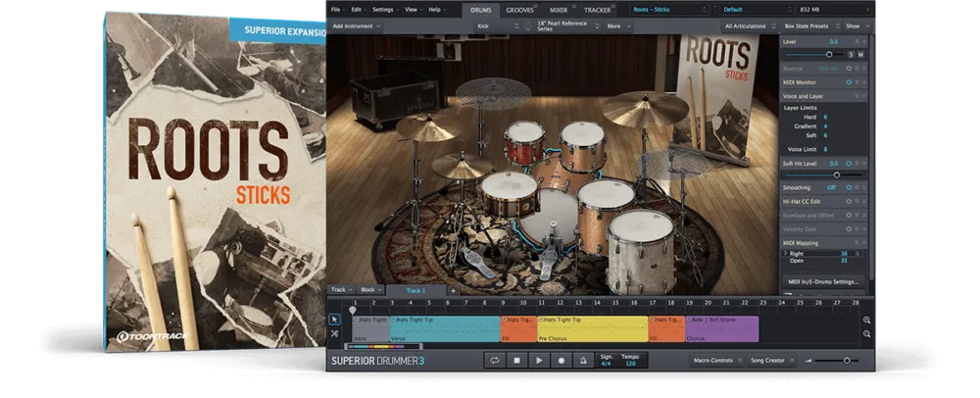Click the master volume speaker icon

pos(808,361)
